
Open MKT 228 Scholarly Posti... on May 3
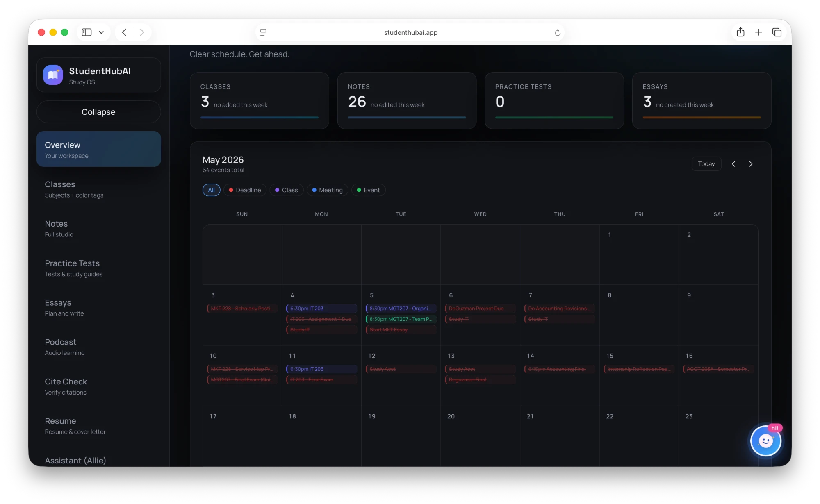coord(242,309)
